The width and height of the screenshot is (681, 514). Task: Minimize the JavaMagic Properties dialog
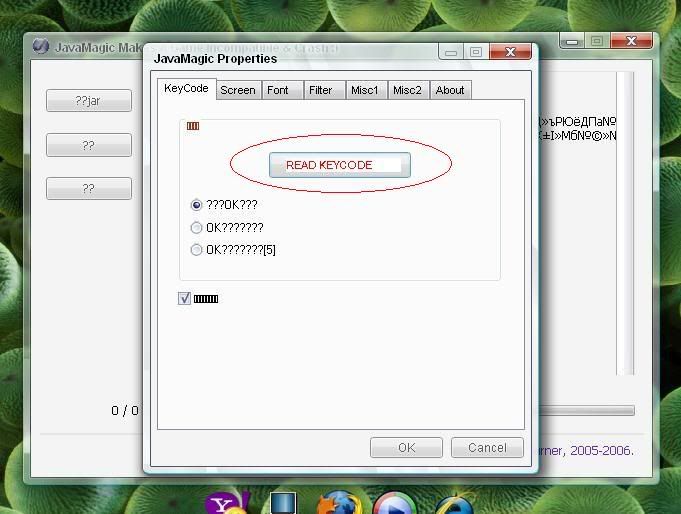451,52
